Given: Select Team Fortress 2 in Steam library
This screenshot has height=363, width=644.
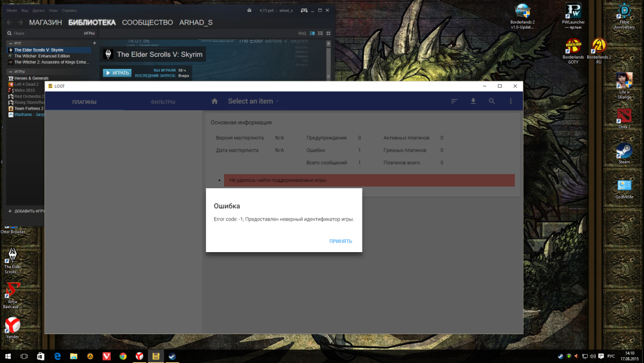Looking at the screenshot, I should click(x=26, y=108).
